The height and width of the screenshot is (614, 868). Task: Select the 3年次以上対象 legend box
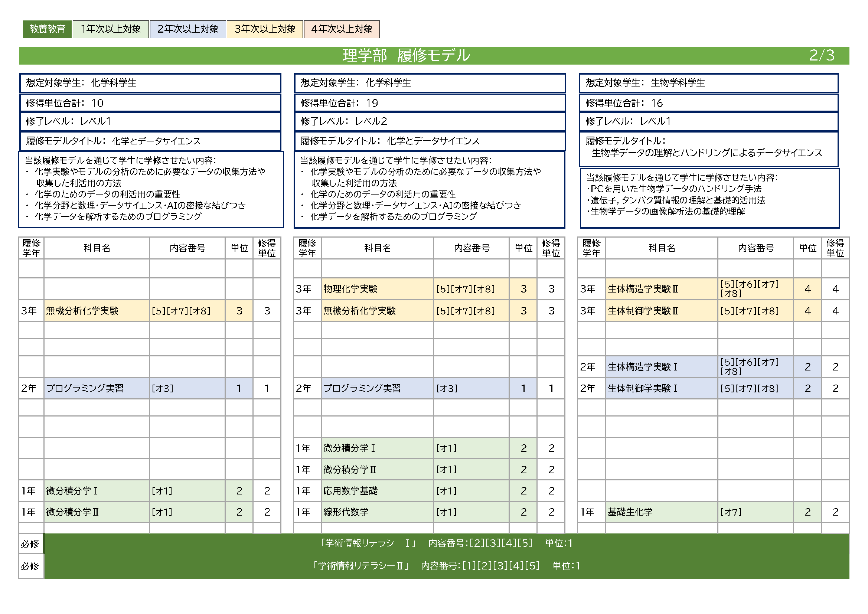pos(265,29)
